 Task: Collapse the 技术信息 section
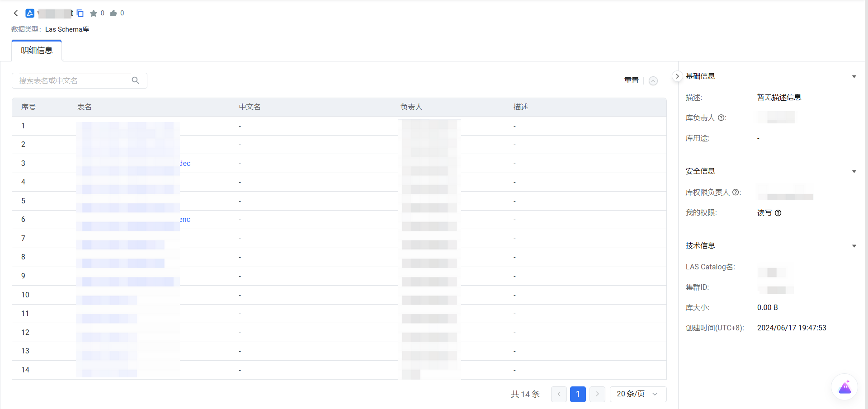pyautogui.click(x=854, y=246)
